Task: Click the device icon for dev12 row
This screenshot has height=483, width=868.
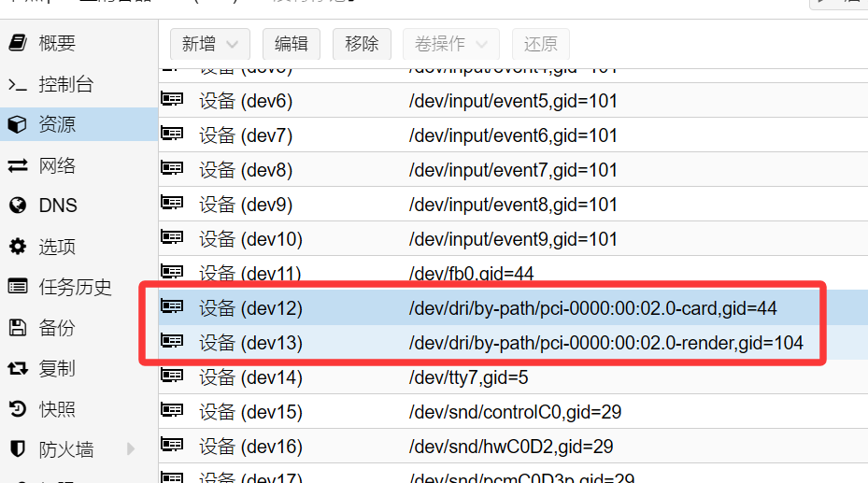Action: (172, 307)
